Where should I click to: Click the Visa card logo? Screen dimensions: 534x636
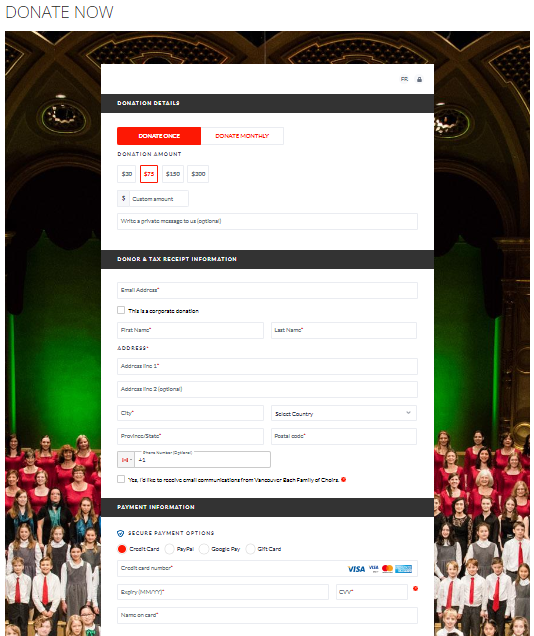tap(356, 569)
